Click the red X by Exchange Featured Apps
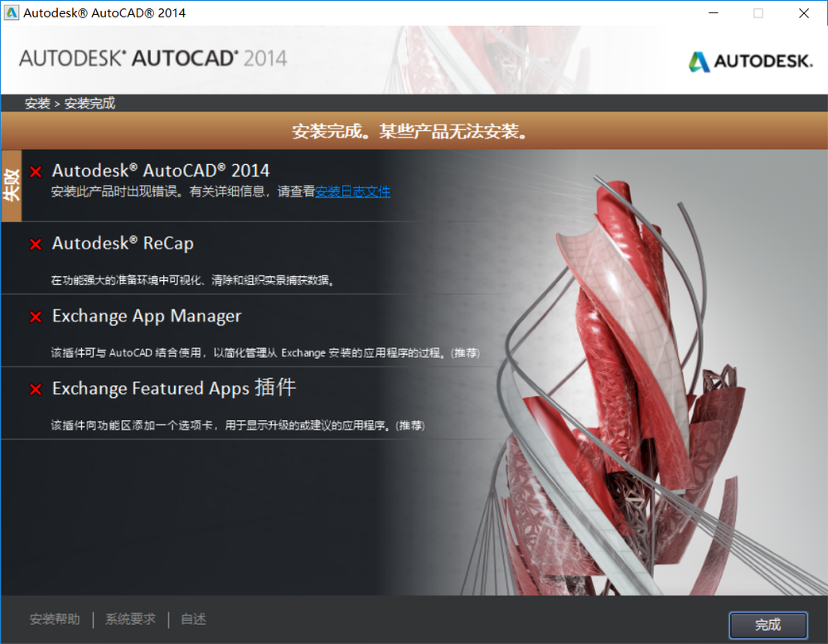 tap(36, 390)
